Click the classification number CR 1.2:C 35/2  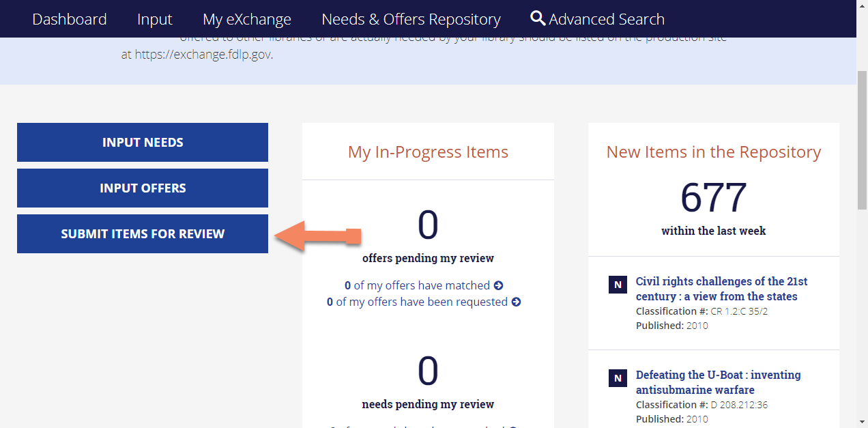[740, 311]
